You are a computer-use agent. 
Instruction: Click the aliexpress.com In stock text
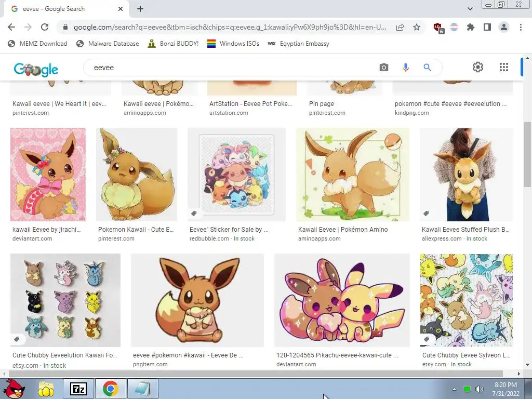tap(454, 238)
